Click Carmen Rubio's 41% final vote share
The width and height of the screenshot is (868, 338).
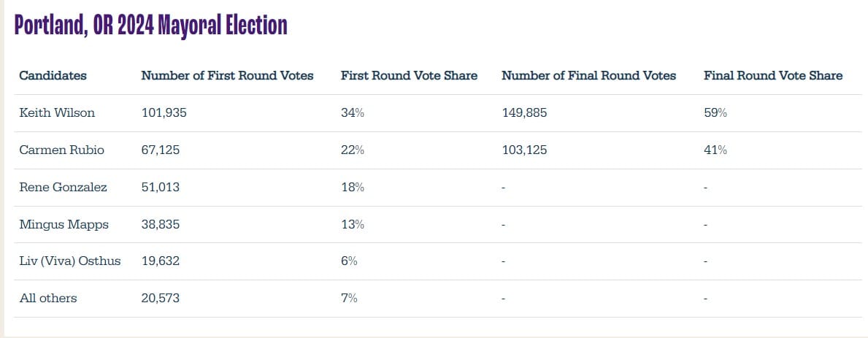click(715, 150)
